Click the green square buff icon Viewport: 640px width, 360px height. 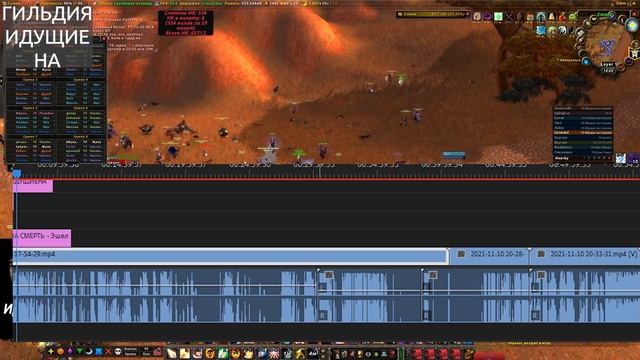[498, 16]
